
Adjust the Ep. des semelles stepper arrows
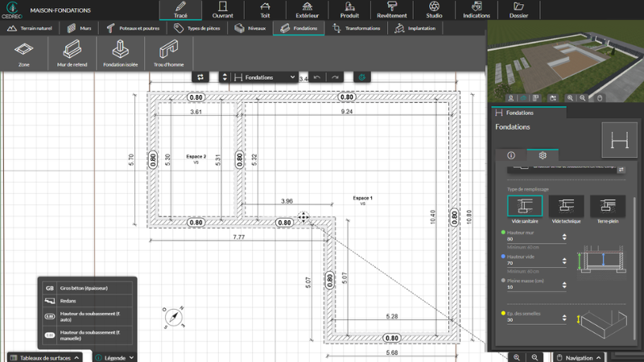coord(564,318)
